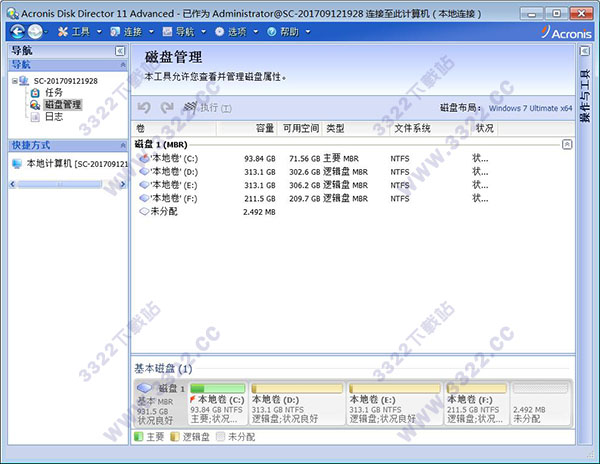Select 磁盘管理 in the navigation tree
The width and height of the screenshot is (600, 464).
point(63,104)
